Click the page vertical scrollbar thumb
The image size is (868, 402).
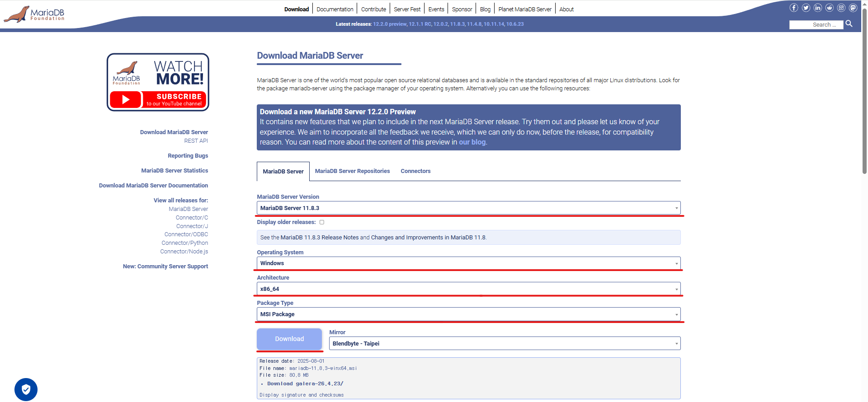(x=864, y=90)
